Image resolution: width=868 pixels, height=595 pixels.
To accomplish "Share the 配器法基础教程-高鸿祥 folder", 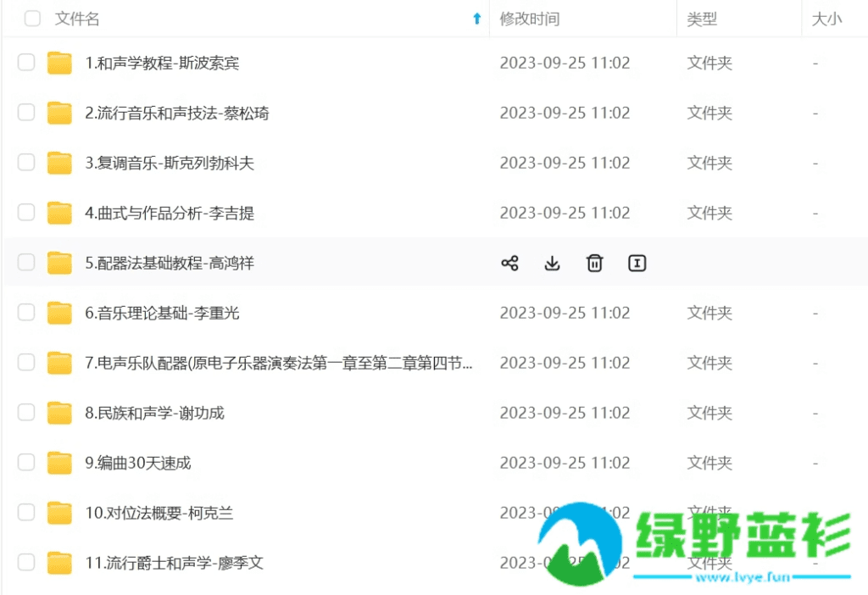I will pos(509,263).
